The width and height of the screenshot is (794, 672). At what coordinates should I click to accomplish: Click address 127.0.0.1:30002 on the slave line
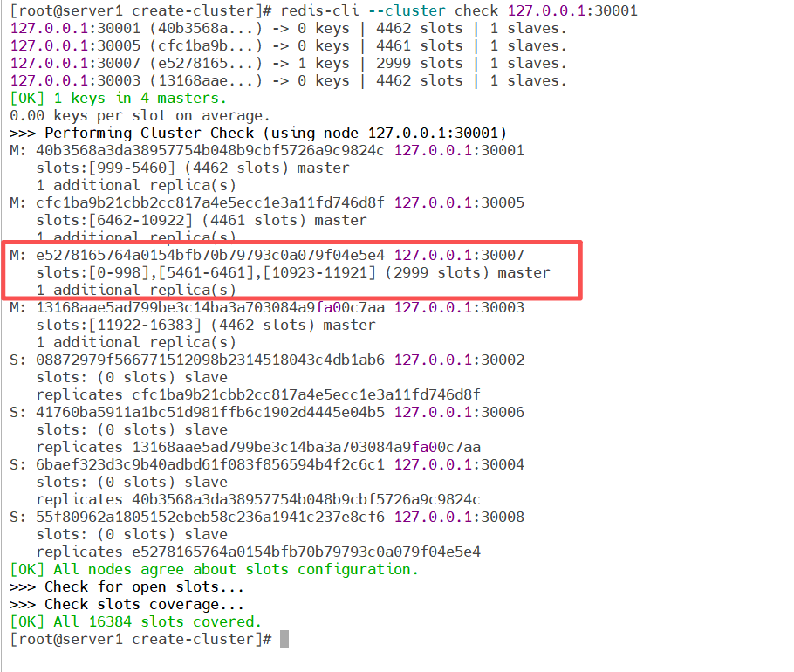click(459, 360)
